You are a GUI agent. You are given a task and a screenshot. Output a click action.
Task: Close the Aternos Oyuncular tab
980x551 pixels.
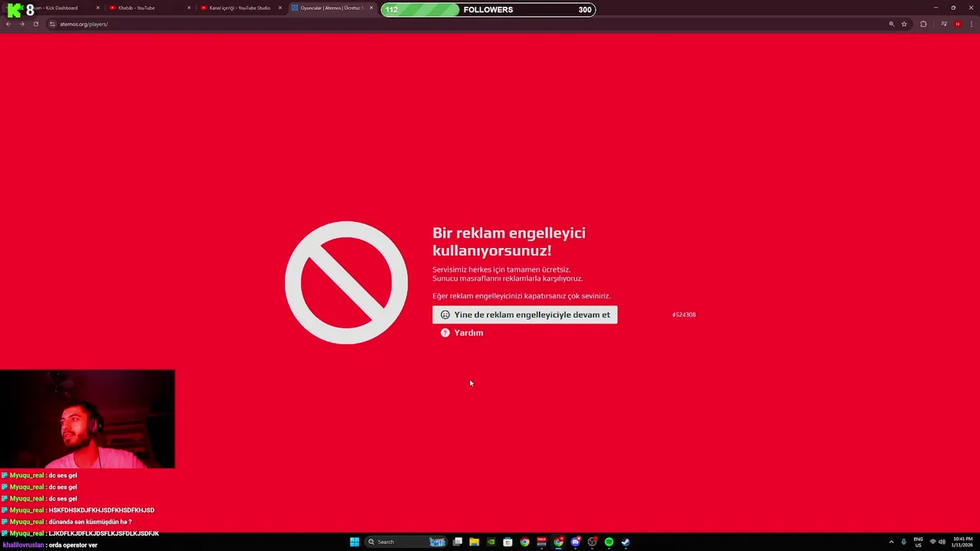[371, 8]
